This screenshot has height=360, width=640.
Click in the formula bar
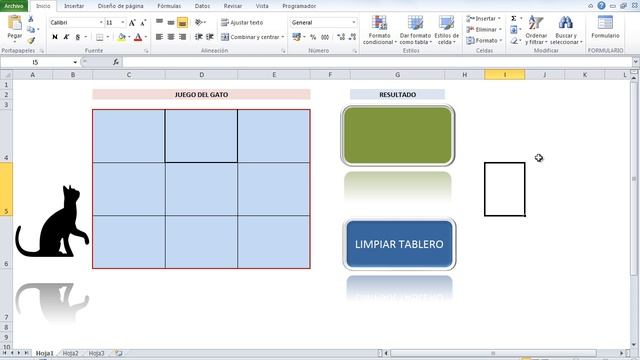click(x=377, y=62)
